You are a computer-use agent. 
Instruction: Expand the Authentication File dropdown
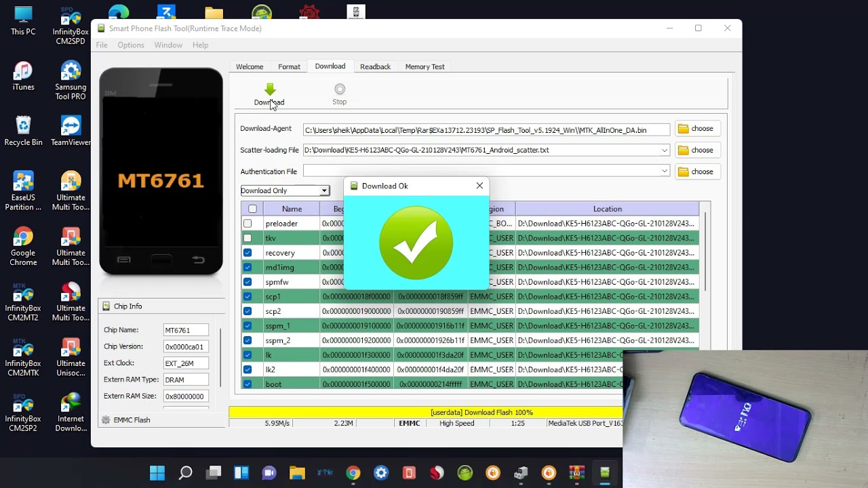coord(665,171)
